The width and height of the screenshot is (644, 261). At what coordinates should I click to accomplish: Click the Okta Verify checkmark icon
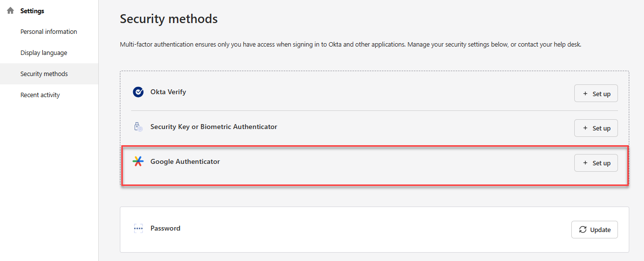pos(138,92)
